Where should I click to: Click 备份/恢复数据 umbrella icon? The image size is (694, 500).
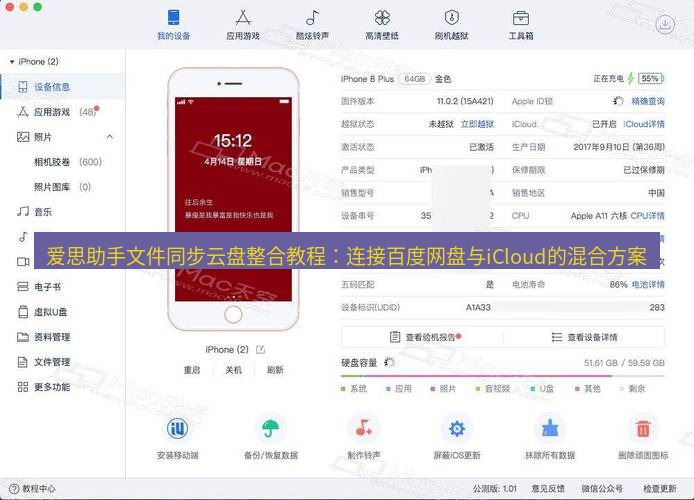coord(270,428)
